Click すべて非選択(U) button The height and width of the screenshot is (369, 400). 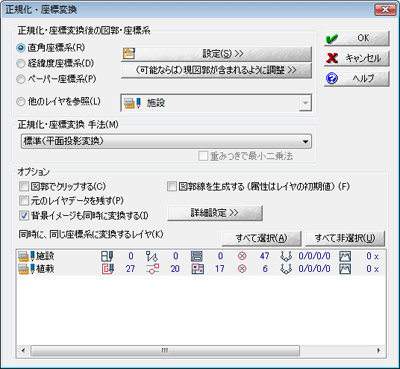(x=345, y=238)
